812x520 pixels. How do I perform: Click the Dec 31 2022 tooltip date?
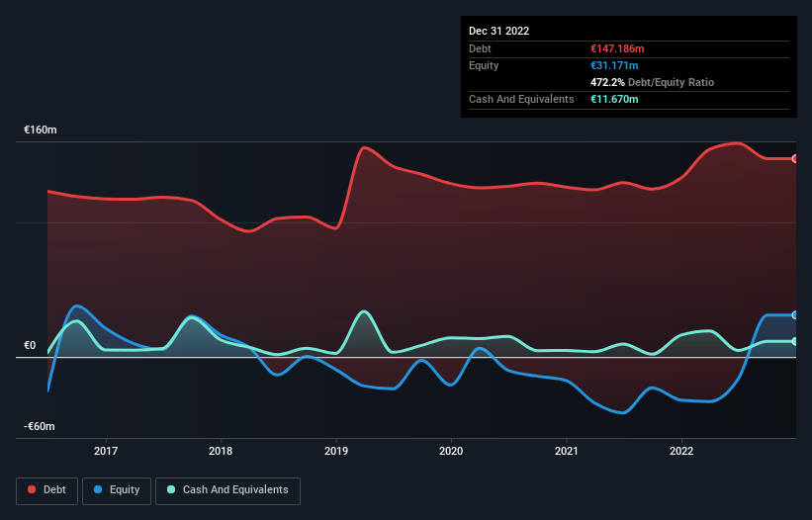[x=498, y=31]
